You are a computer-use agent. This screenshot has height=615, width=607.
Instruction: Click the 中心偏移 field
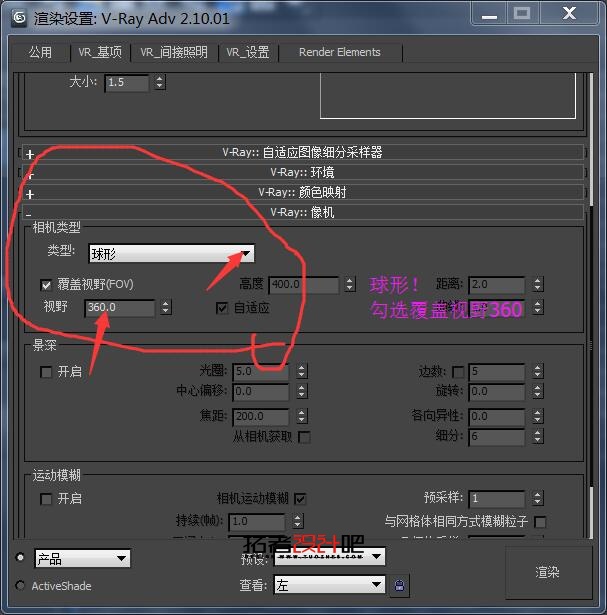pos(260,392)
